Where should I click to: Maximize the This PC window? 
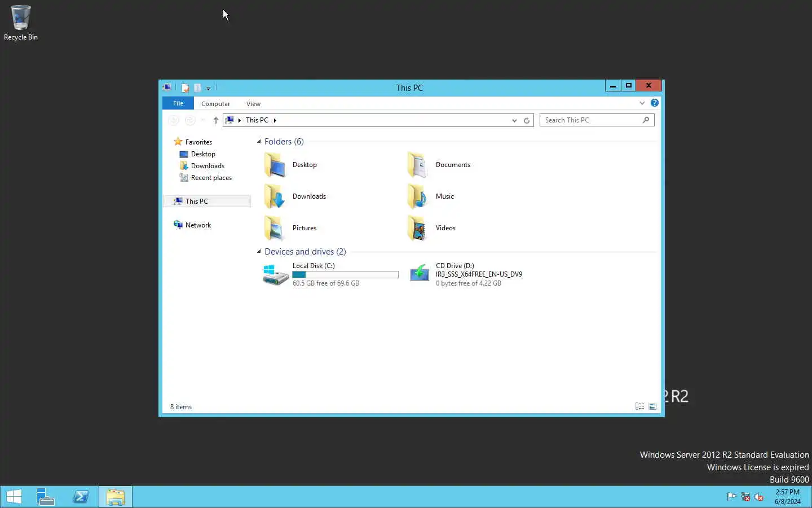629,86
